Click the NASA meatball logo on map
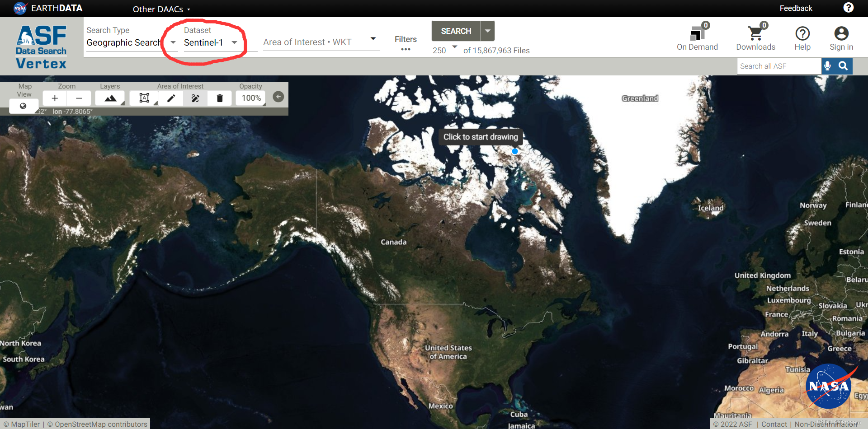This screenshot has width=868, height=429. pyautogui.click(x=829, y=386)
